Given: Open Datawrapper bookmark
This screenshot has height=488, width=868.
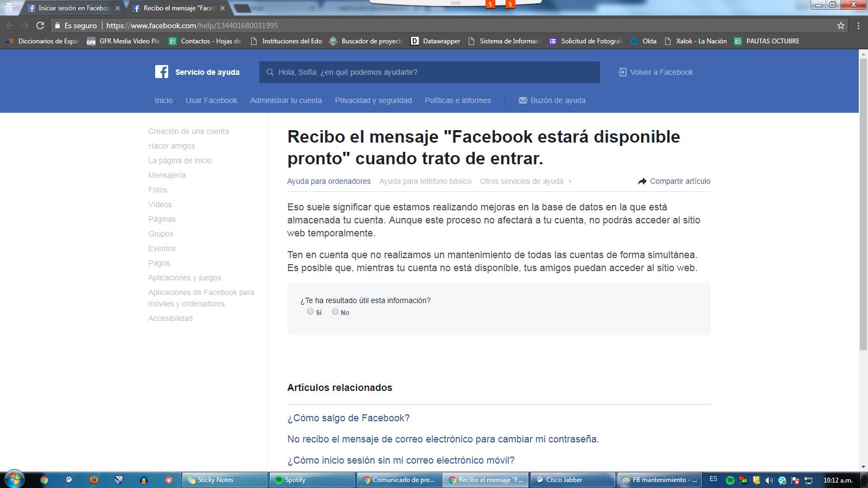Looking at the screenshot, I should tap(435, 41).
